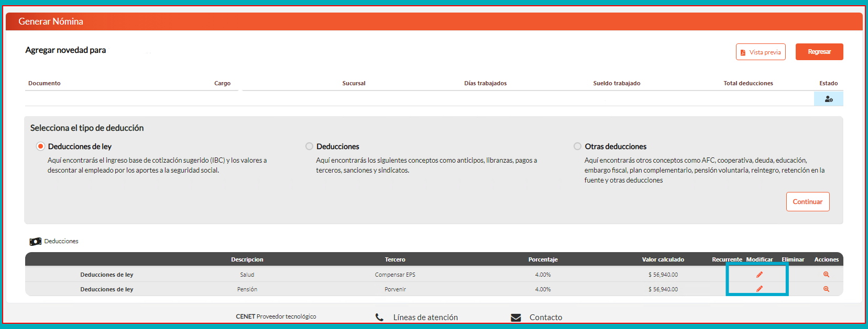The image size is (868, 329).
Task: Click the user settings icon under Estado
Action: 828,99
